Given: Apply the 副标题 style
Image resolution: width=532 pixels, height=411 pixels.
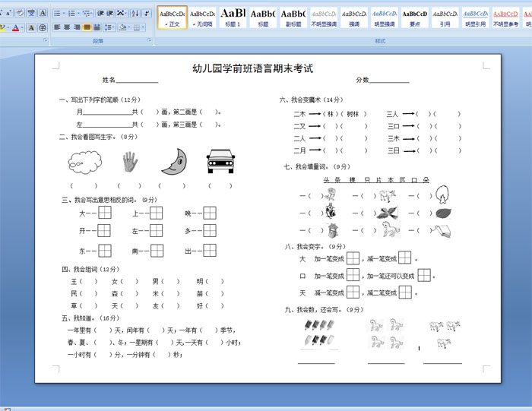Looking at the screenshot, I should click(x=293, y=17).
